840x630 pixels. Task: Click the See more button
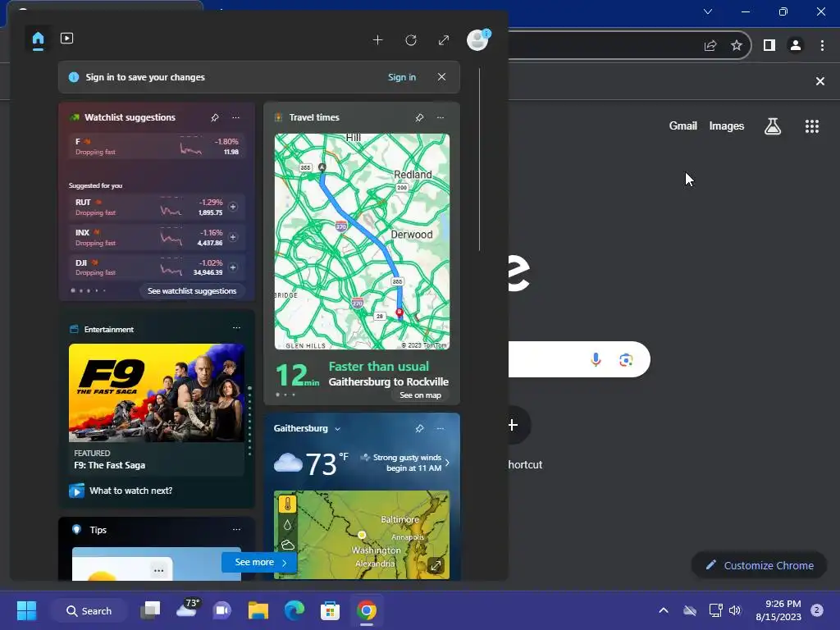pyautogui.click(x=260, y=563)
